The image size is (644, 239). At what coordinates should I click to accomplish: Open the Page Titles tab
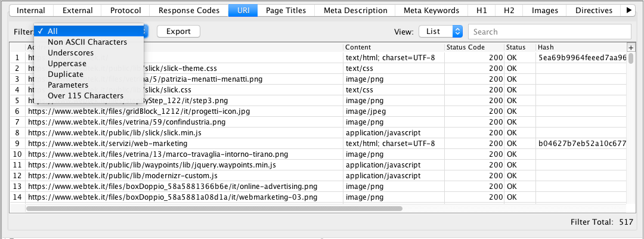point(286,11)
